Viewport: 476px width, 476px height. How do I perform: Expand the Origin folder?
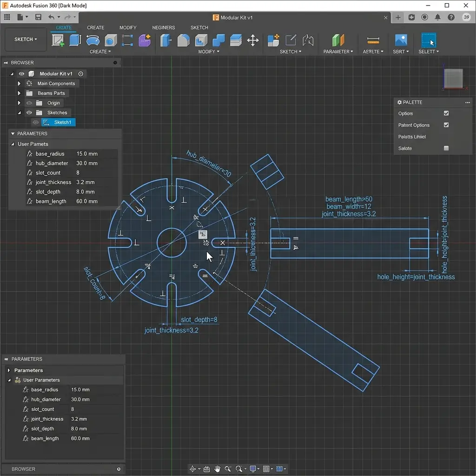point(19,103)
